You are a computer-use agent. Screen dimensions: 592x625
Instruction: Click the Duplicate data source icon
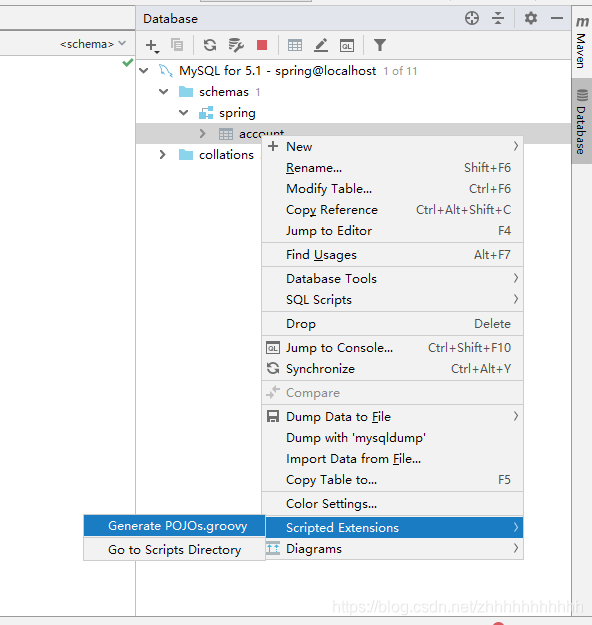[177, 45]
